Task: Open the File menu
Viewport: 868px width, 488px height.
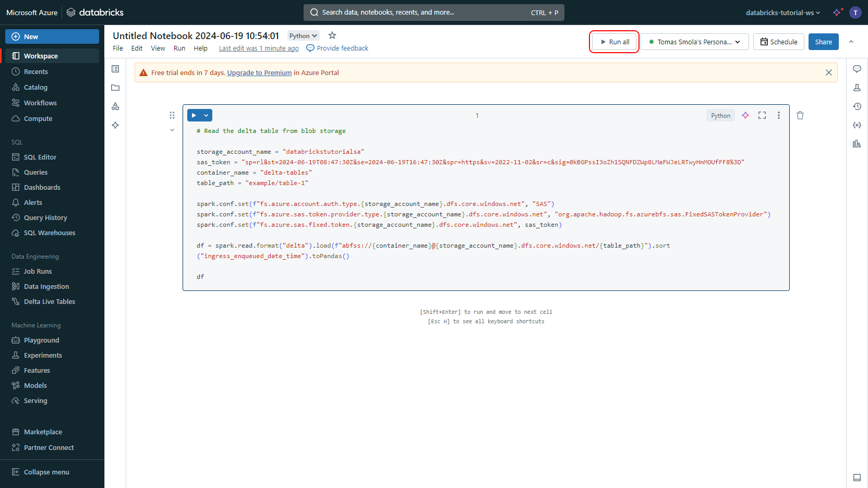Action: pyautogui.click(x=118, y=48)
